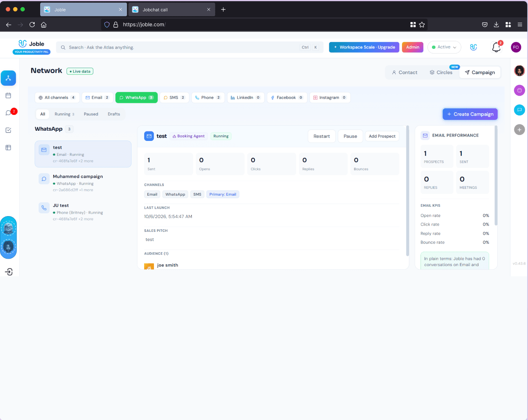Click the gray plus icon in right rail
Viewport: 528px width, 420px height.
click(x=519, y=130)
